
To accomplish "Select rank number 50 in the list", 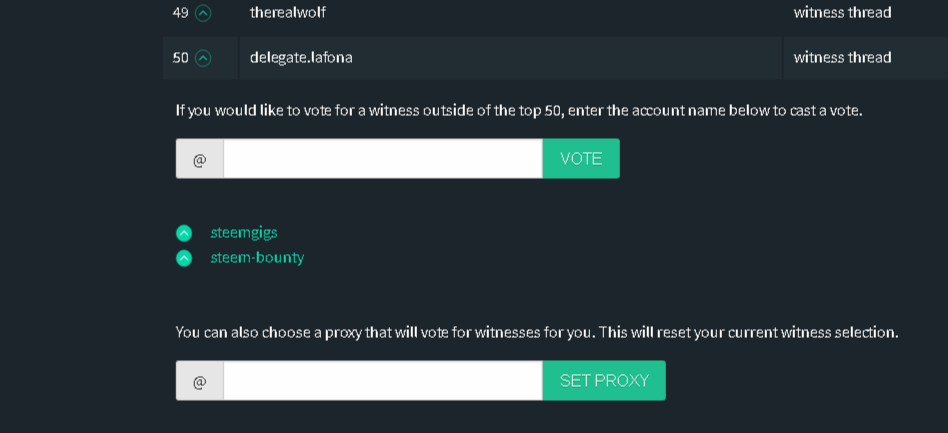I will coord(180,58).
